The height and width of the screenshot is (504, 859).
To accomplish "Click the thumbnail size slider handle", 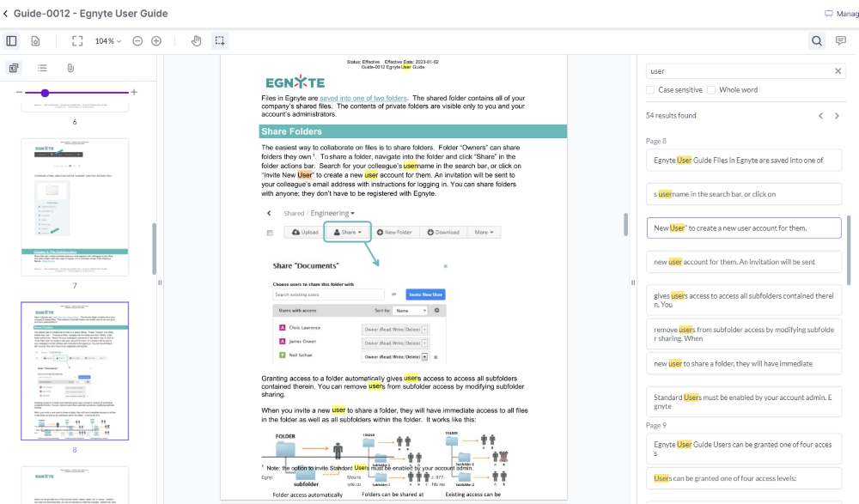I will pos(45,93).
